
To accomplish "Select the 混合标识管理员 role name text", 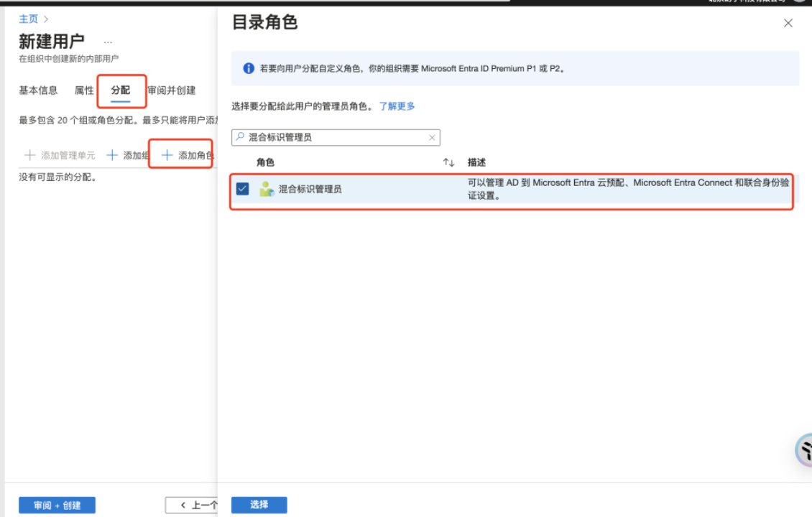I will coord(310,189).
